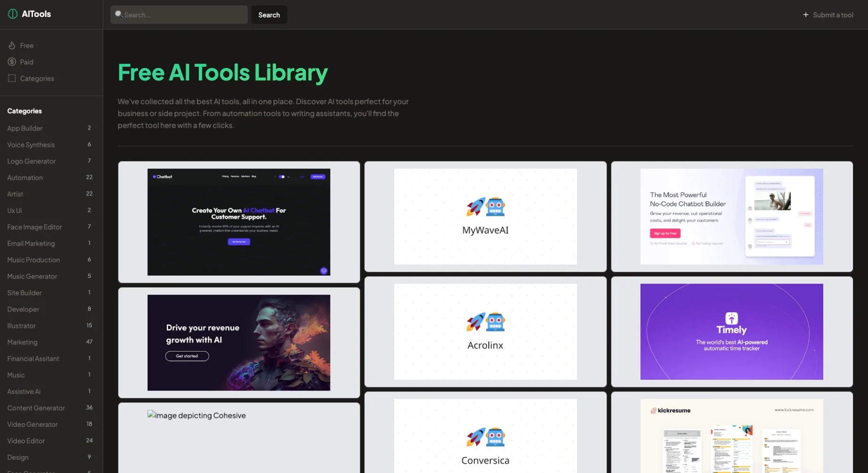Screen dimensions: 868x473
Task: Click the Conversica rocket robot icon
Action: point(486,437)
